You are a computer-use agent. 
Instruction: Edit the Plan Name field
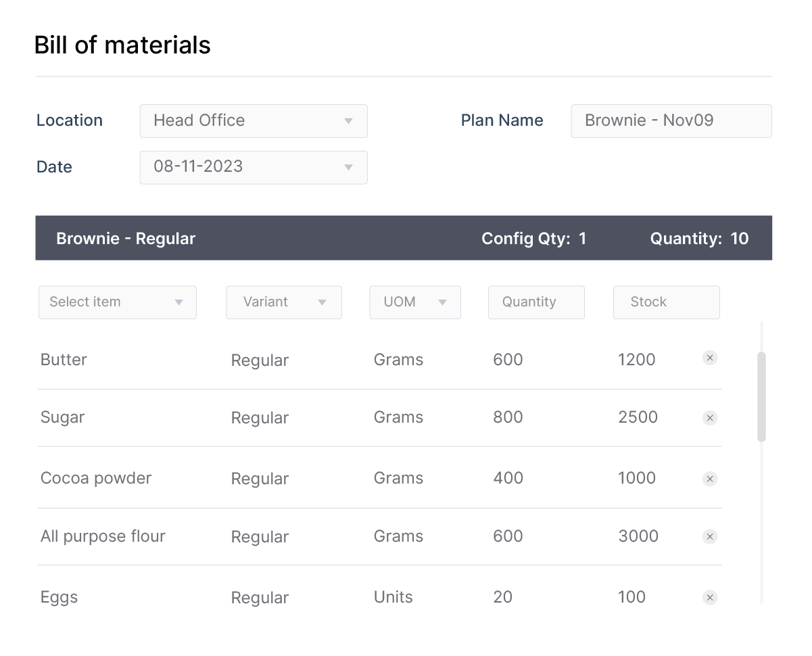(671, 120)
